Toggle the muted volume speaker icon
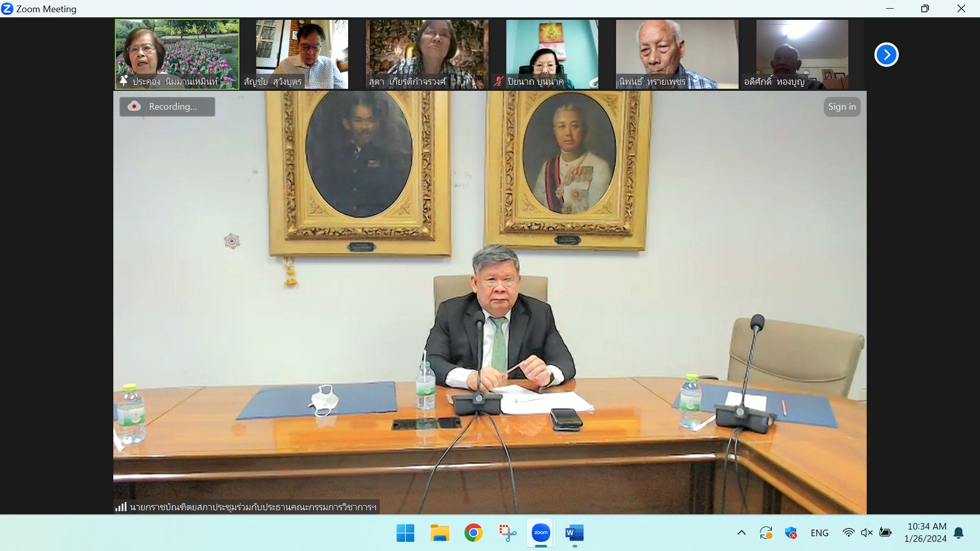This screenshot has height=551, width=980. pyautogui.click(x=866, y=533)
